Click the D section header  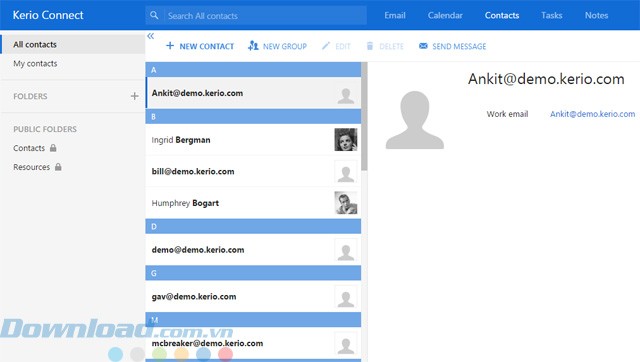(x=253, y=227)
